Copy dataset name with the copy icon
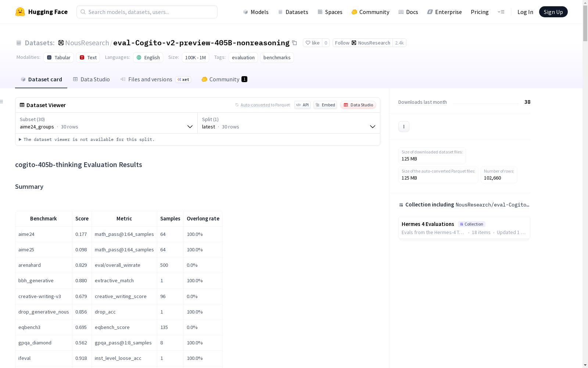 [x=294, y=43]
